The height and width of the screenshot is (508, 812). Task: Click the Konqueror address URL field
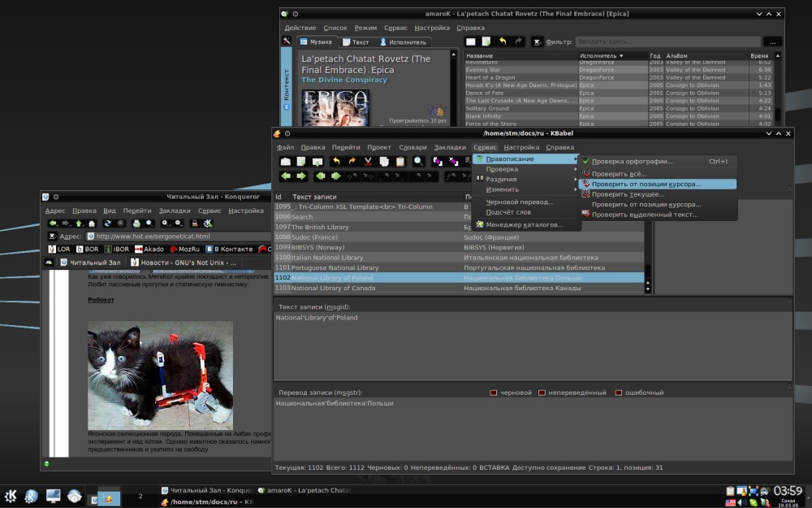click(x=178, y=236)
